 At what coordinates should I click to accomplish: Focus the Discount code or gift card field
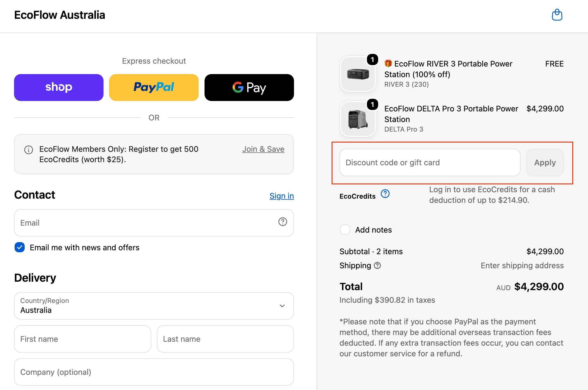(430, 162)
